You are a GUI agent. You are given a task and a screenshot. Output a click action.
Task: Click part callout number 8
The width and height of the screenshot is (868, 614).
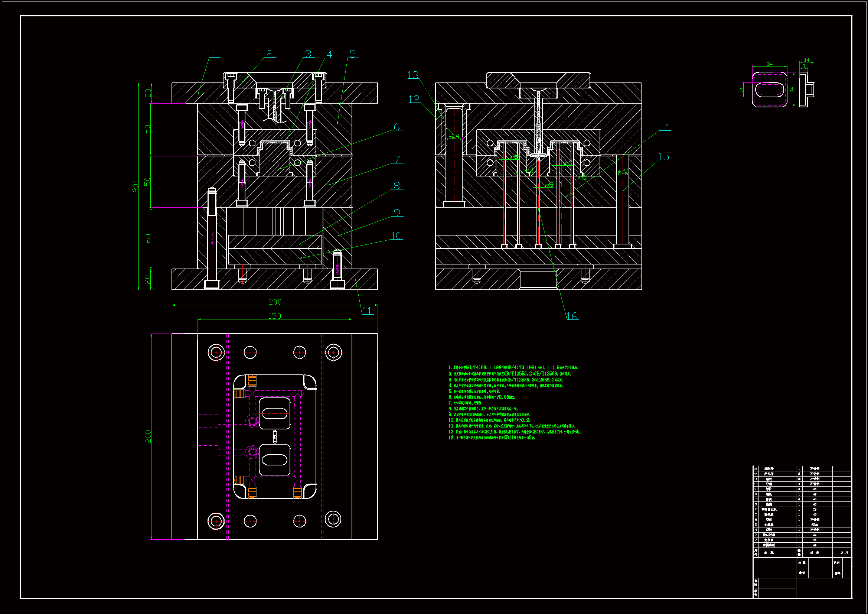pos(397,186)
